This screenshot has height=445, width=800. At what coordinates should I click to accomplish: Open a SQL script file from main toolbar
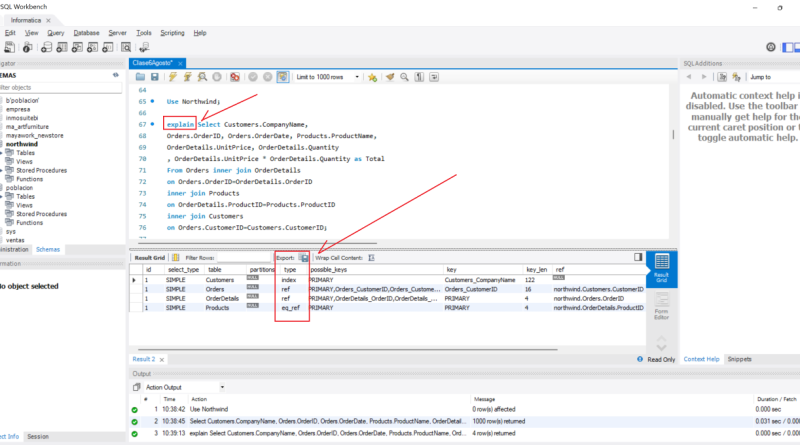click(x=9, y=47)
